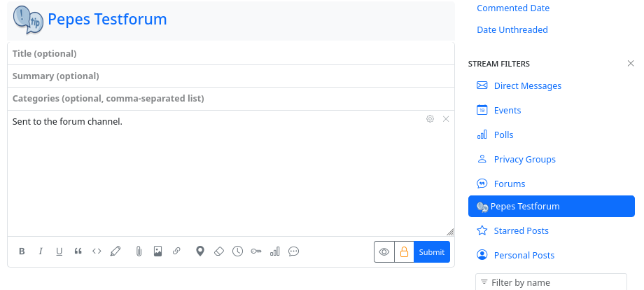Open the Starred Posts filter

click(521, 230)
